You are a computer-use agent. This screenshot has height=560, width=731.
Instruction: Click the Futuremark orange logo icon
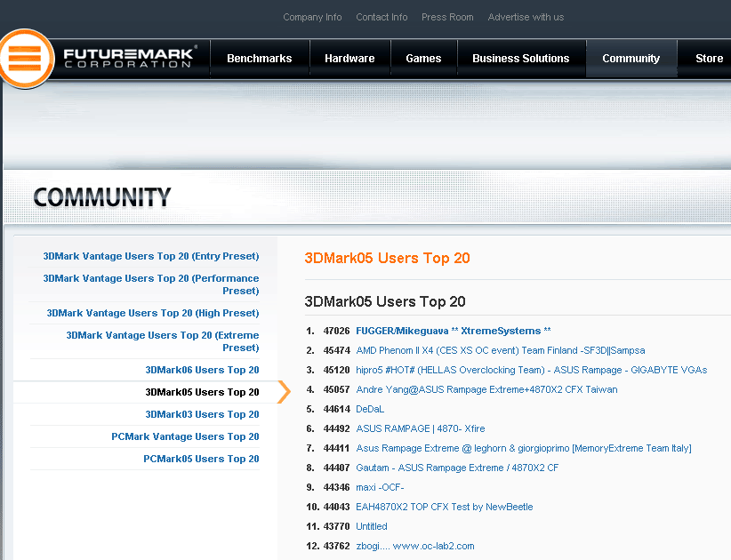tap(25, 59)
